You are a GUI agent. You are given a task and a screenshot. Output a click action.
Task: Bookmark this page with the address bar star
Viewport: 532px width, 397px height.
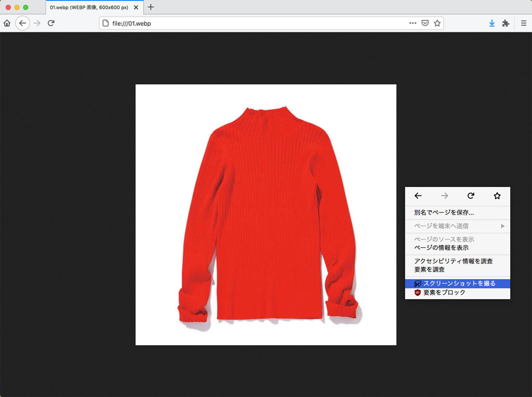[437, 23]
